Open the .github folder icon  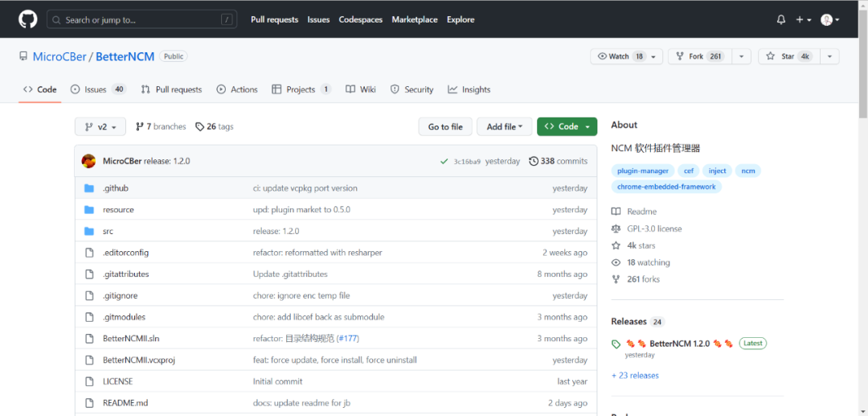coord(89,188)
